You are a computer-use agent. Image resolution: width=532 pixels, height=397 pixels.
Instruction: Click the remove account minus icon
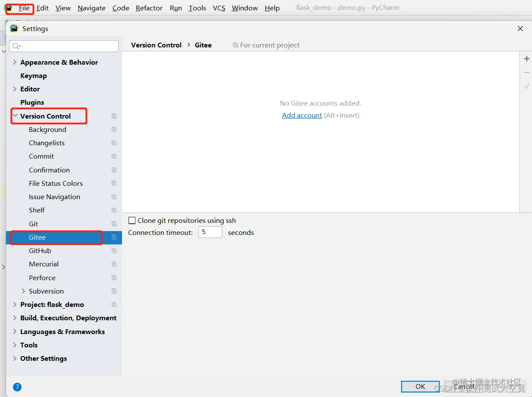[x=526, y=72]
